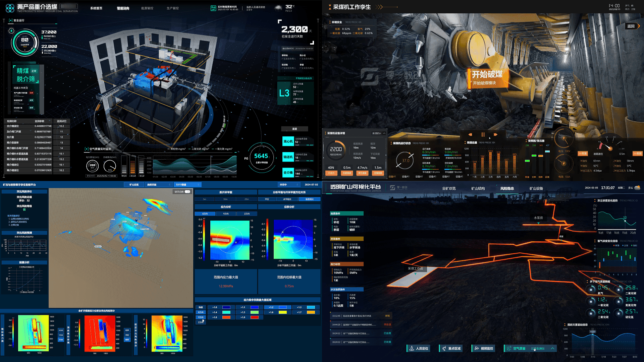Click the weather cloud icon beside 多云
The height and width of the screenshot is (362, 644).
point(637,188)
